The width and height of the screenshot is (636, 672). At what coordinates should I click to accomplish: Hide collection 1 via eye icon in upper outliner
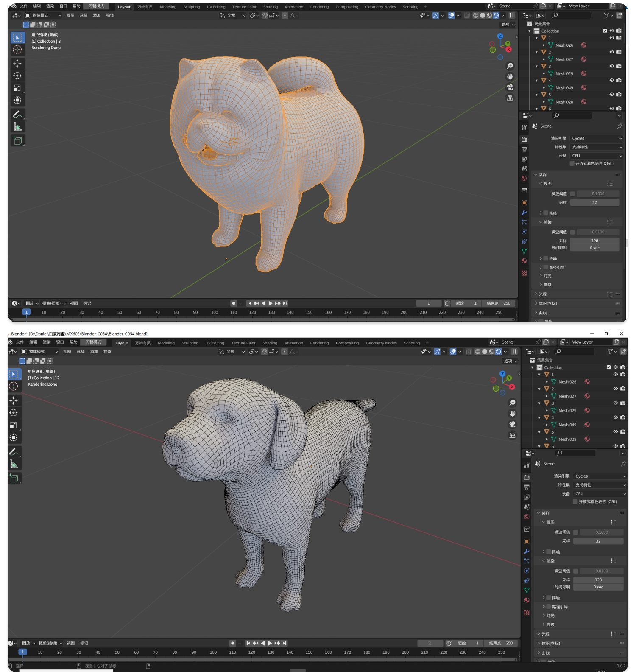612,38
